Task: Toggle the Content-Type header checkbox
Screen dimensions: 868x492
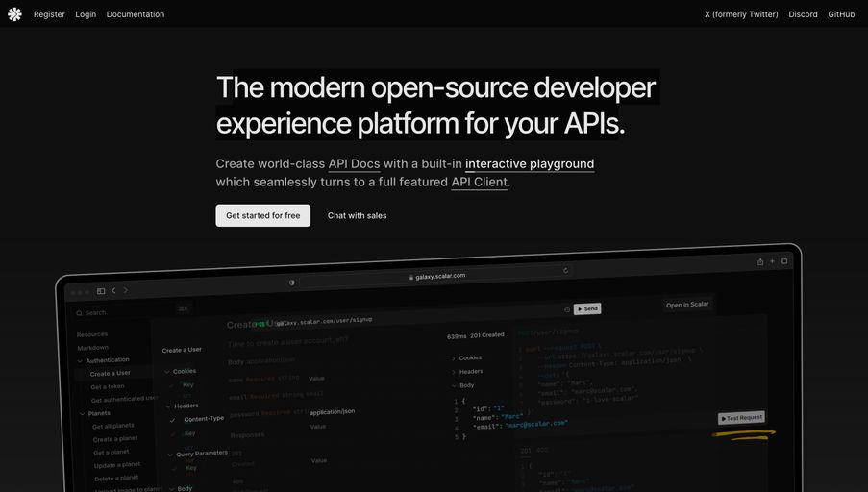Action: (x=172, y=420)
